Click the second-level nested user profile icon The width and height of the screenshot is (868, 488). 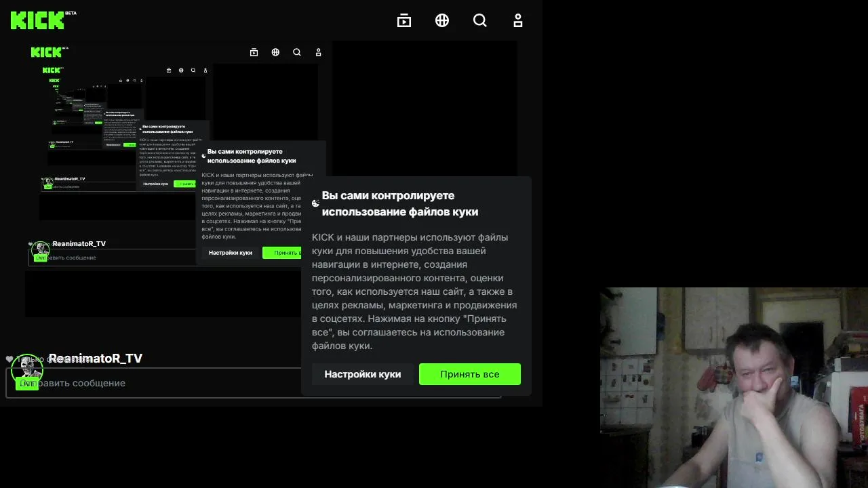click(319, 52)
